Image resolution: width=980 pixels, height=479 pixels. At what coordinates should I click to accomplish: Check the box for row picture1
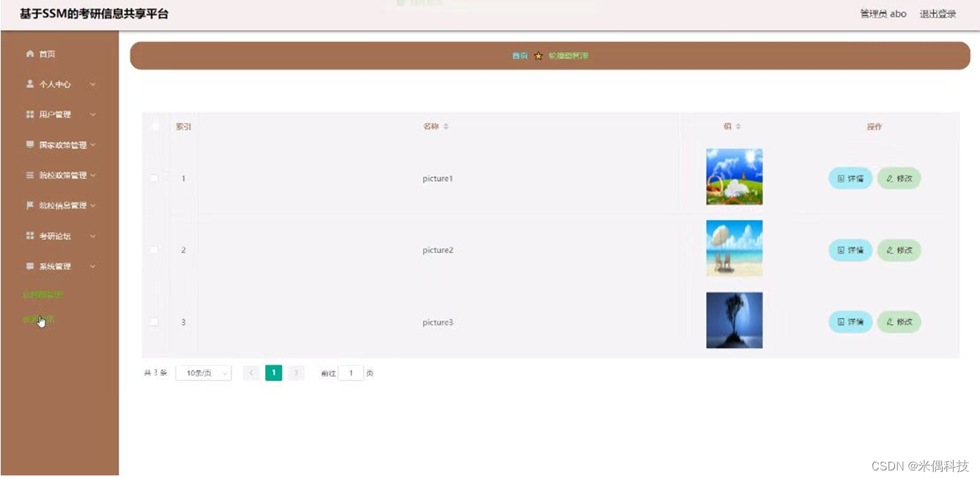pyautogui.click(x=154, y=178)
